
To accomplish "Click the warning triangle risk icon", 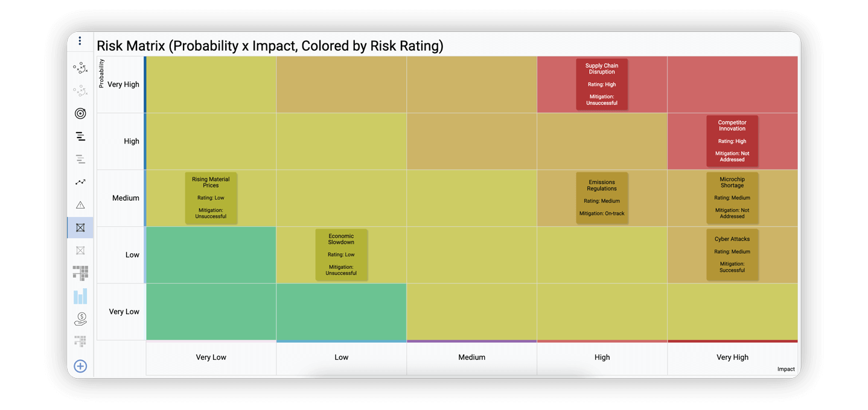I will [x=80, y=204].
